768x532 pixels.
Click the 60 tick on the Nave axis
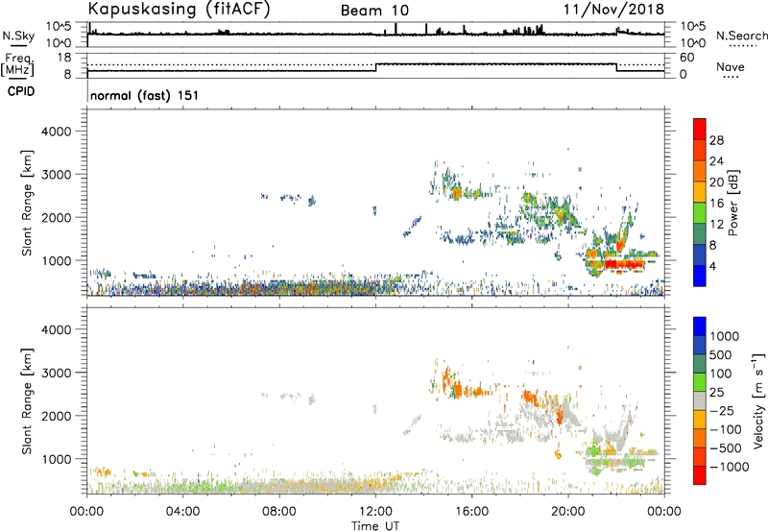pyautogui.click(x=686, y=58)
